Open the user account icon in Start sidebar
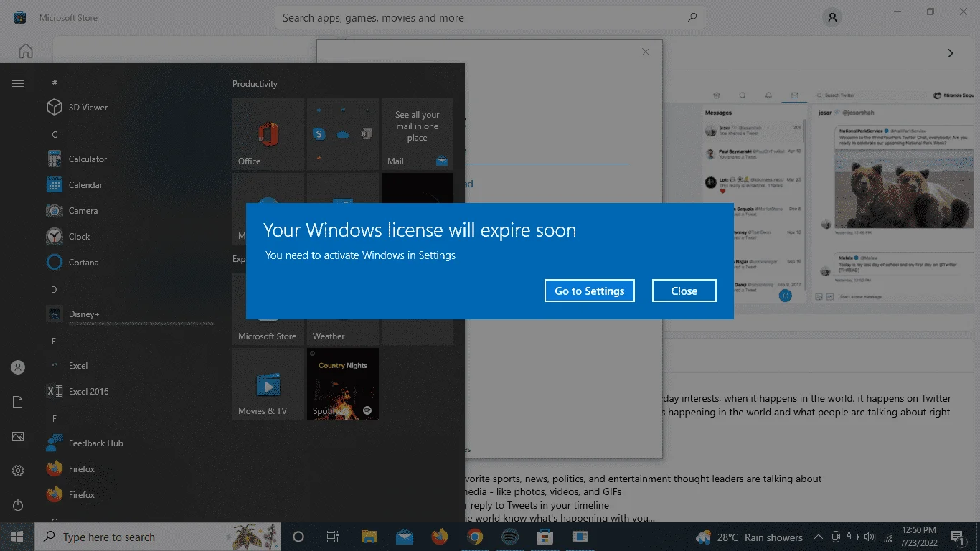 tap(18, 367)
